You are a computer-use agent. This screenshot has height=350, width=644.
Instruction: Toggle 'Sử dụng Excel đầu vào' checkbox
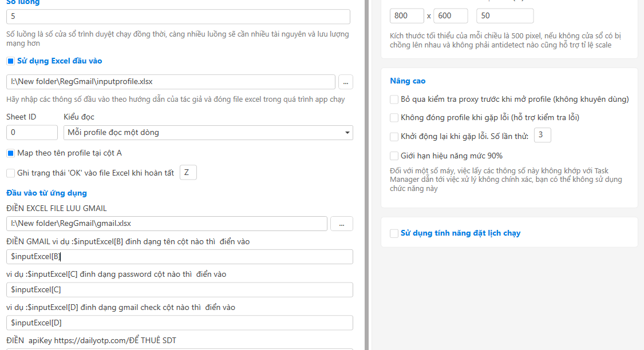point(10,61)
